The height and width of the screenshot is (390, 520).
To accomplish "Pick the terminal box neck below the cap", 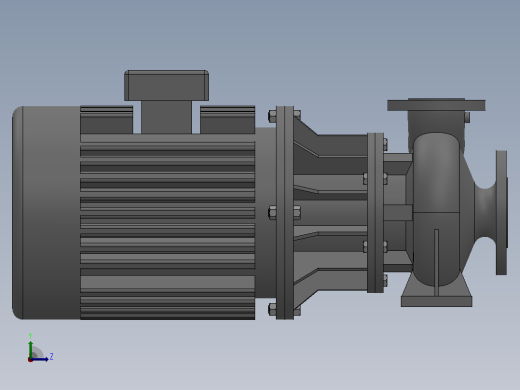I will point(166,117).
